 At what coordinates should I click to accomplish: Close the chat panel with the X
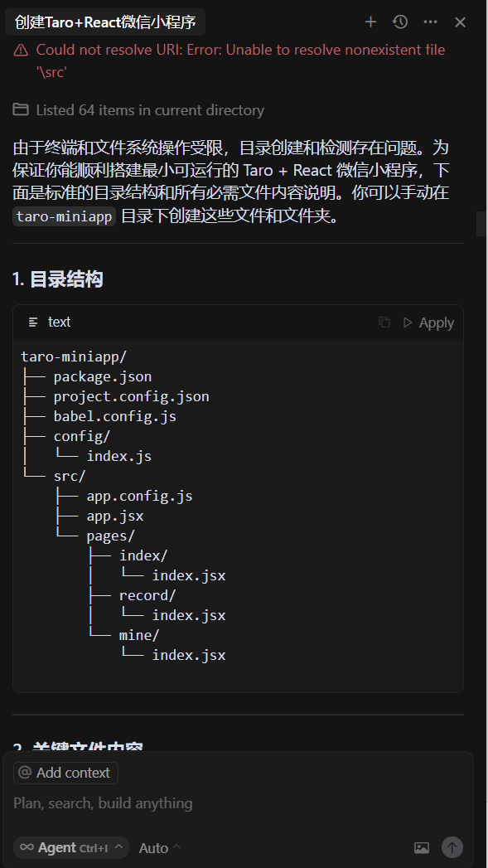[460, 22]
